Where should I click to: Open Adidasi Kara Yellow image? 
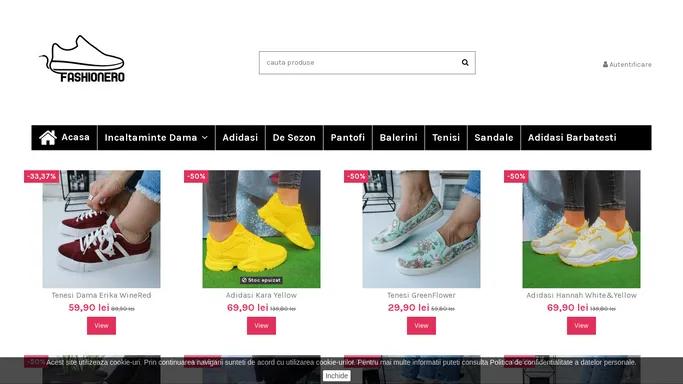pyautogui.click(x=261, y=229)
